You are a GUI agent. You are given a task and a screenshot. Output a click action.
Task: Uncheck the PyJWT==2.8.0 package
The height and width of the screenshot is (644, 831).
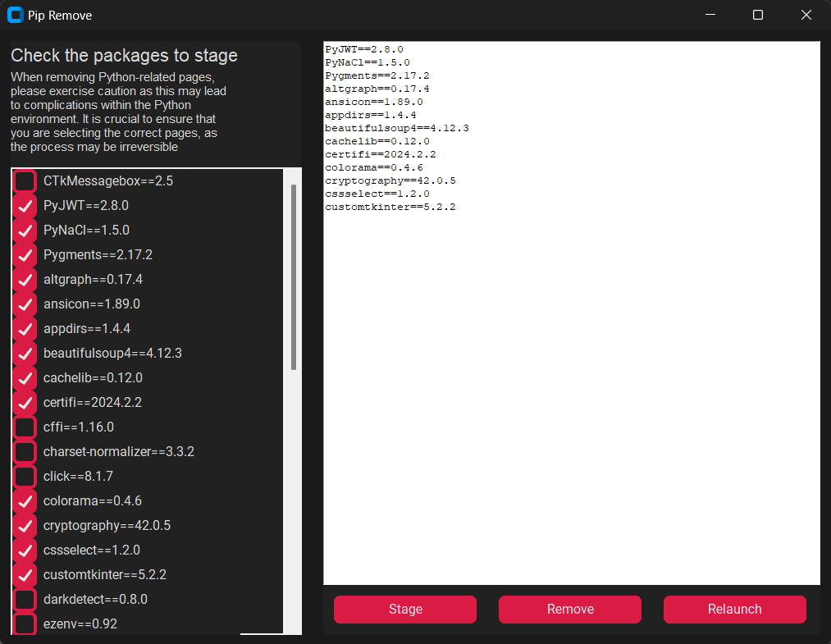[x=25, y=206]
